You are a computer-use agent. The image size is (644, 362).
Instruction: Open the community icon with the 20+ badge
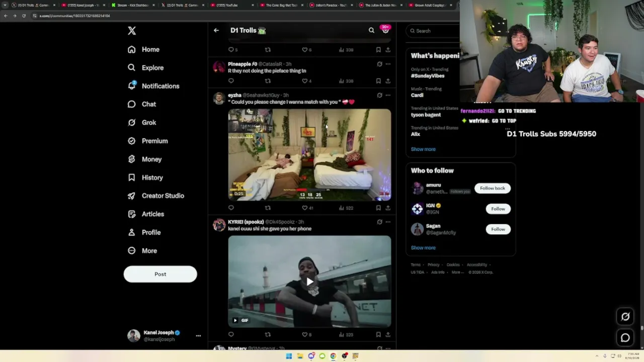click(x=385, y=30)
